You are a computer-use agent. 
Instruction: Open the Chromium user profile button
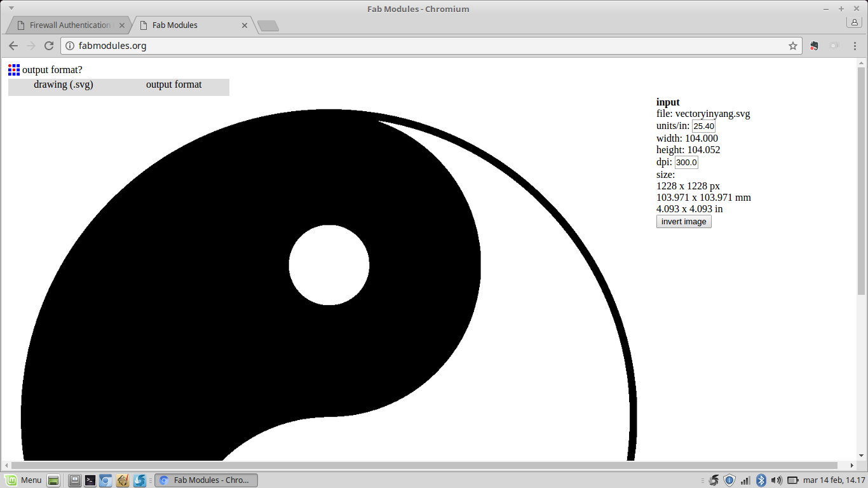(x=854, y=22)
